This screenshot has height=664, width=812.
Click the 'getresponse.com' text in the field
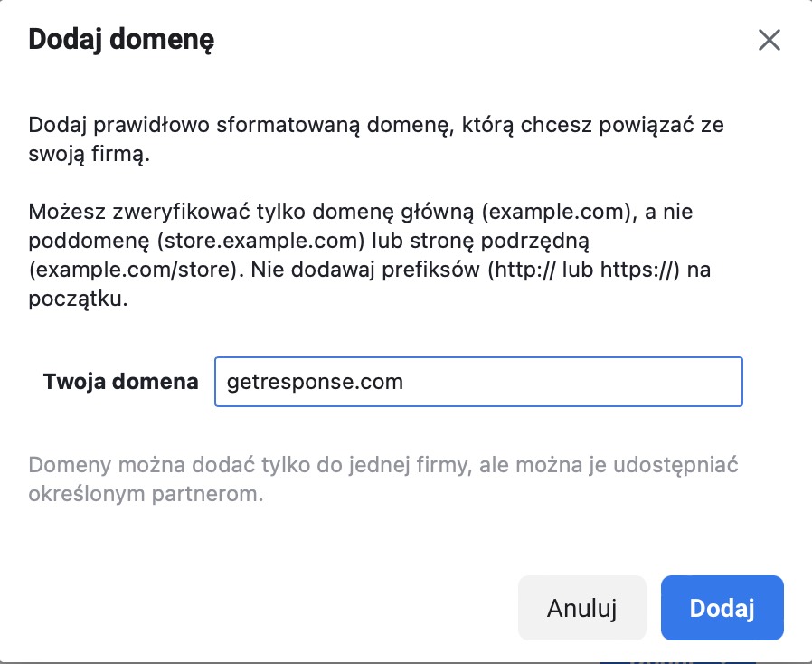pos(315,382)
